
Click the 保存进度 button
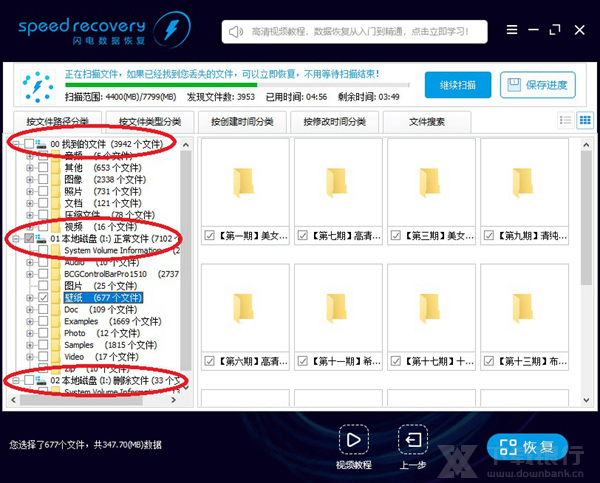click(x=538, y=85)
